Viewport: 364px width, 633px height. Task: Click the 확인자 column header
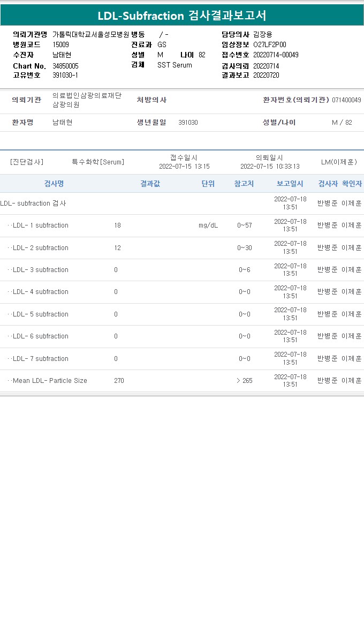[352, 184]
